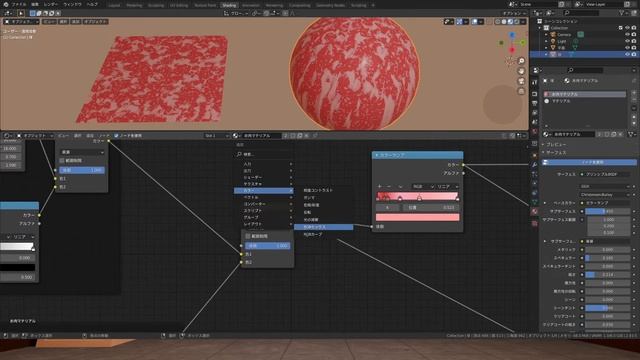The height and width of the screenshot is (360, 640).
Task: Hide the Light object via eye icon
Action: tap(627, 41)
